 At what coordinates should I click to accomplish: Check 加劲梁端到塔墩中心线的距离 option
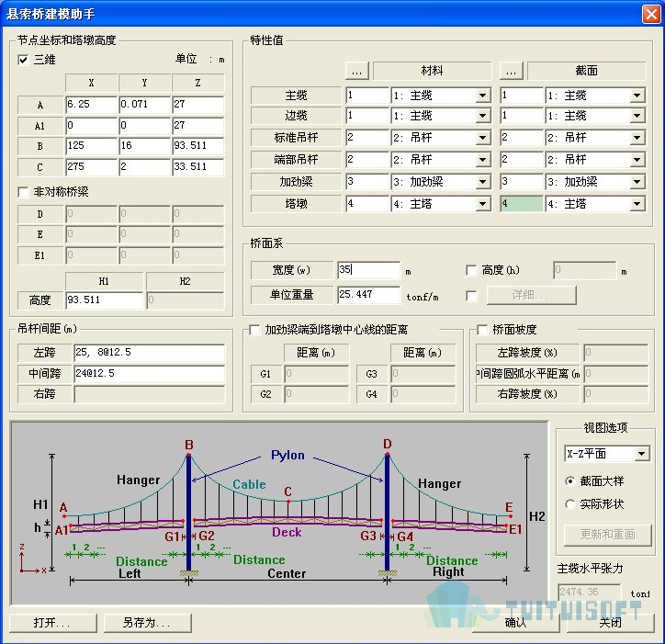pyautogui.click(x=255, y=330)
